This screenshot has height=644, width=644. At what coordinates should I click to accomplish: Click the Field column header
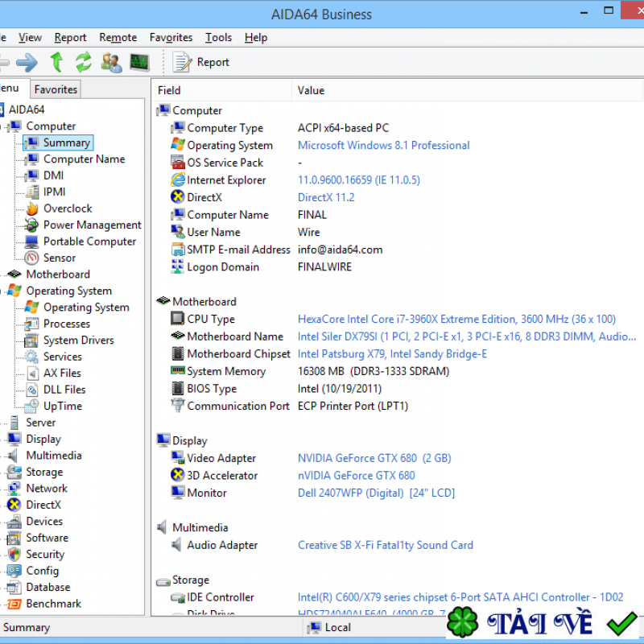(x=169, y=90)
